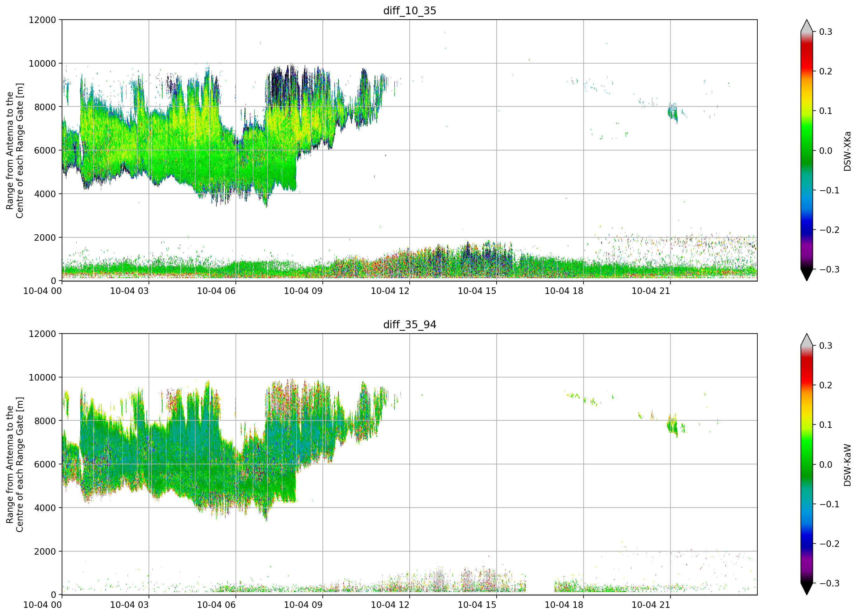
Task: Click the DSW-KaW colorbar label
Action: 847,465
